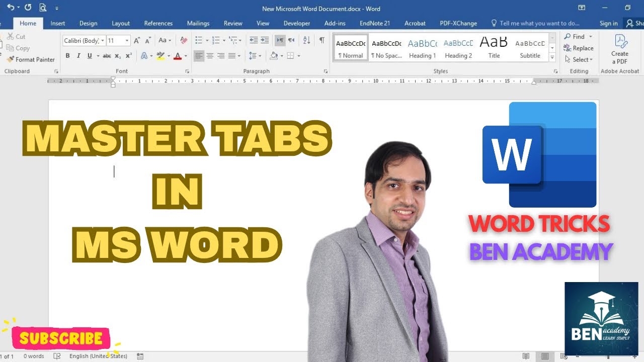Decrease paragraph indent
This screenshot has width=644, height=362.
254,40
